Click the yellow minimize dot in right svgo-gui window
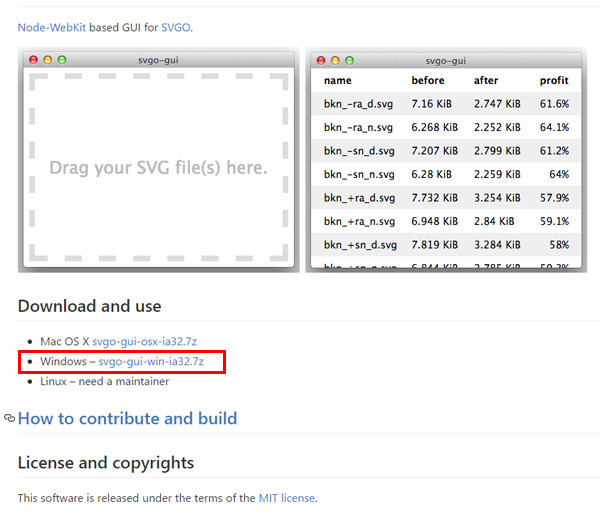Screen dimensions: 600x519 pyautogui.click(x=335, y=60)
